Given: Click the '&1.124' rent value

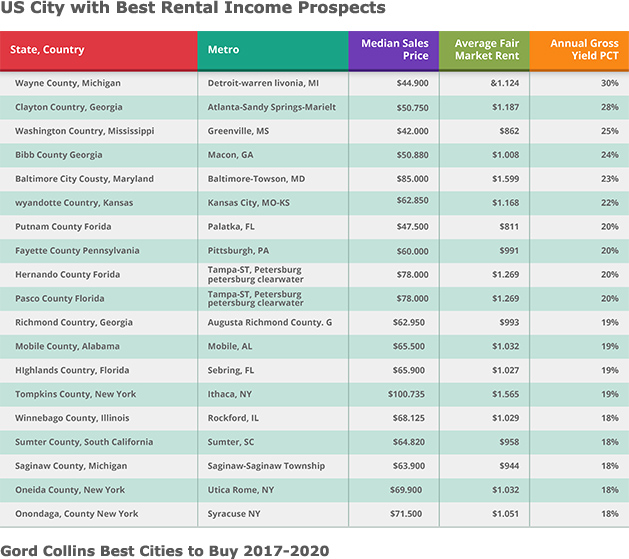Looking at the screenshot, I should 505,83.
